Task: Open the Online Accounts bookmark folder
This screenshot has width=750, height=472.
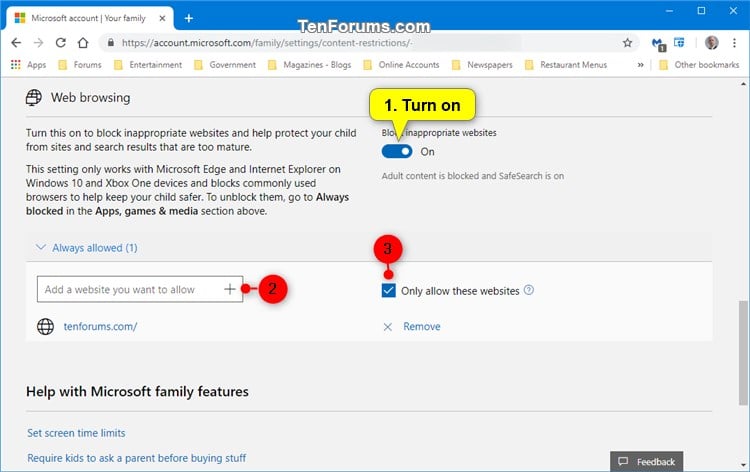Action: pos(401,65)
